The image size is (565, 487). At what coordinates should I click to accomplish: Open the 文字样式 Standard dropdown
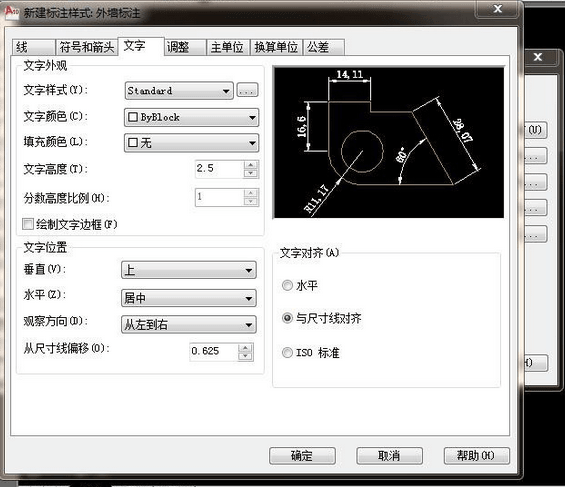pos(179,90)
